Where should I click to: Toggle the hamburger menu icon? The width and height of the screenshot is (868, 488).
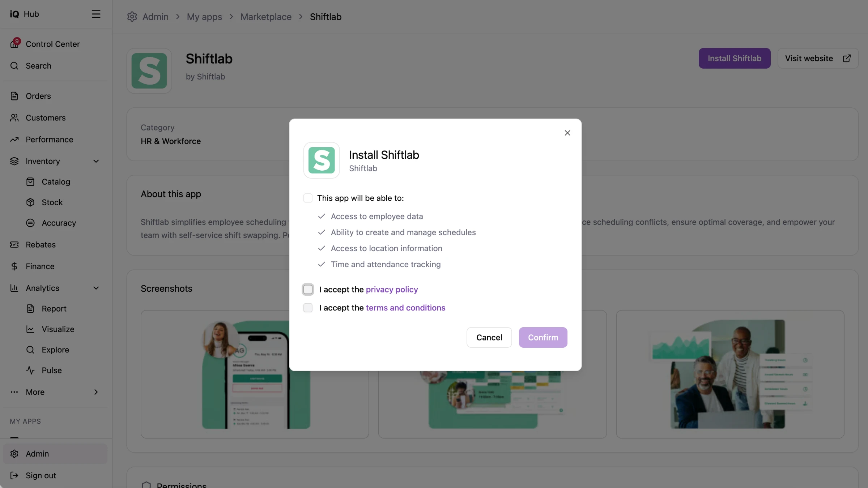[x=96, y=14]
